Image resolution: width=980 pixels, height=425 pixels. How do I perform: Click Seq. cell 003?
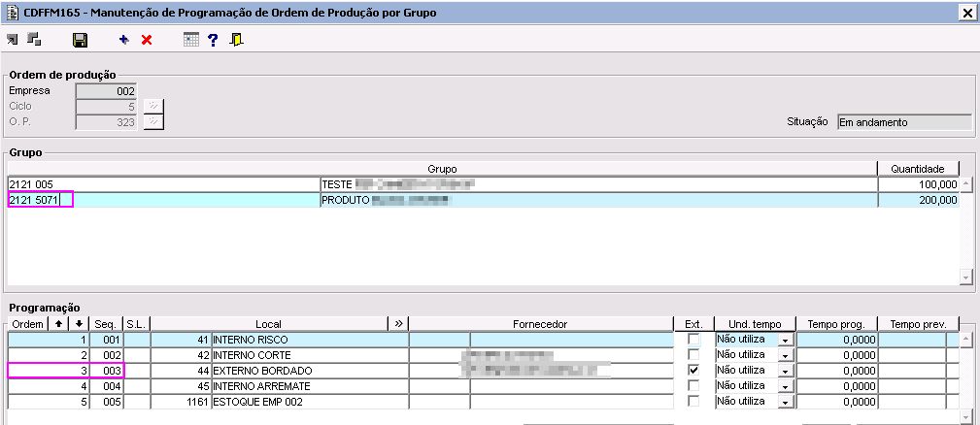click(x=106, y=372)
